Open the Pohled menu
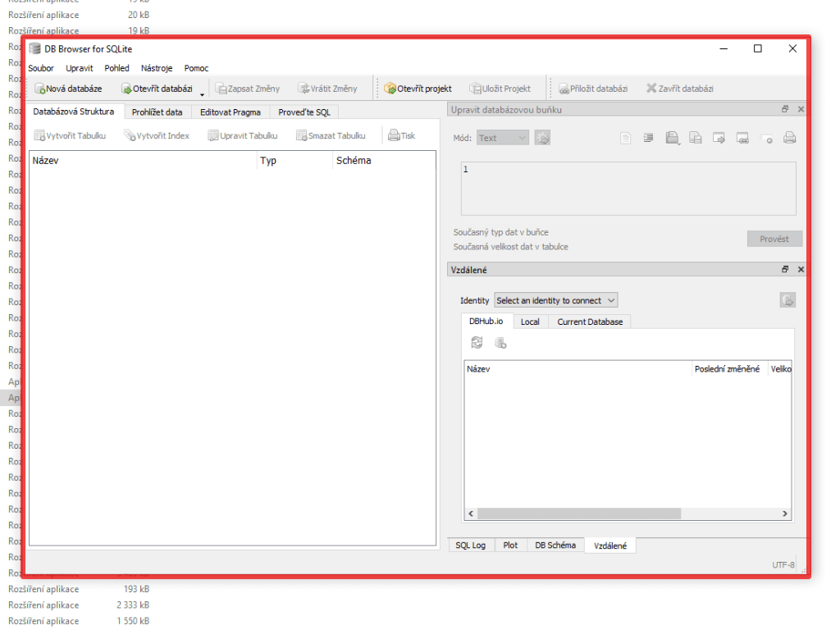 coord(116,69)
